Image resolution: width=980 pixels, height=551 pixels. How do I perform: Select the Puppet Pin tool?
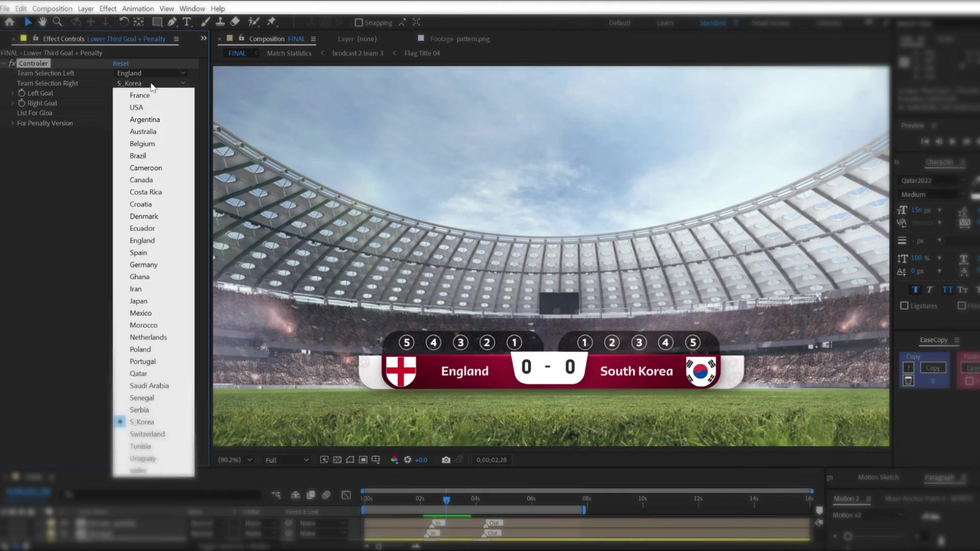(x=272, y=22)
